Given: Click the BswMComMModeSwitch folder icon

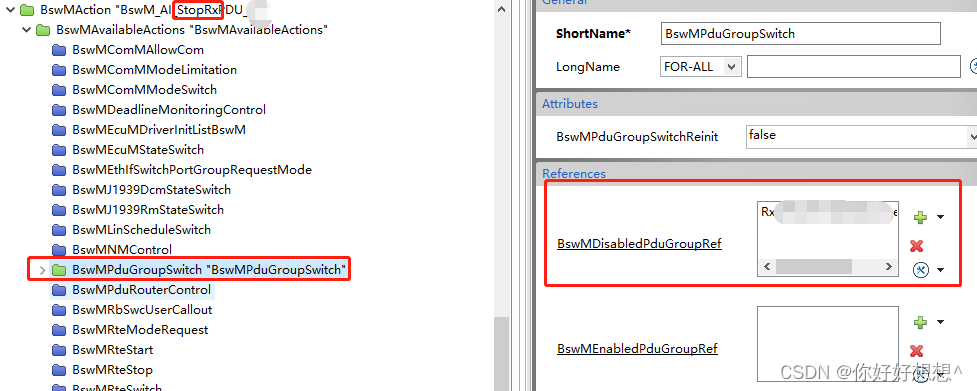Looking at the screenshot, I should click(59, 90).
